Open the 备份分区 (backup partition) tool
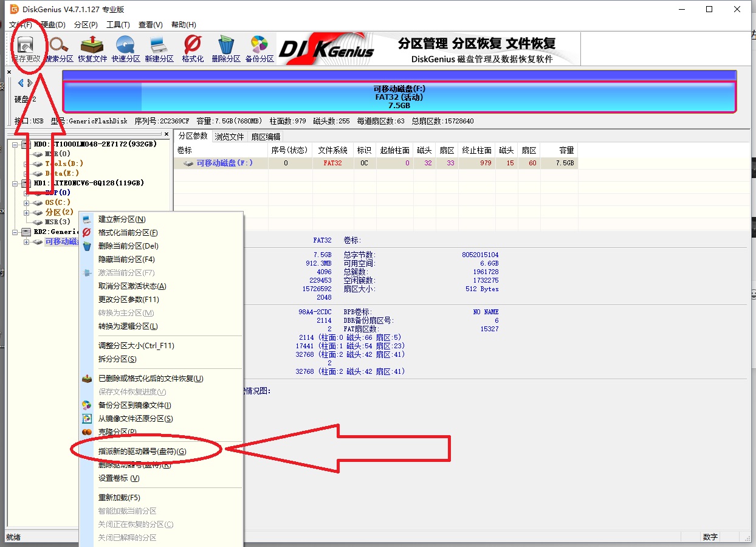Viewport: 756px width, 547px height. click(259, 49)
